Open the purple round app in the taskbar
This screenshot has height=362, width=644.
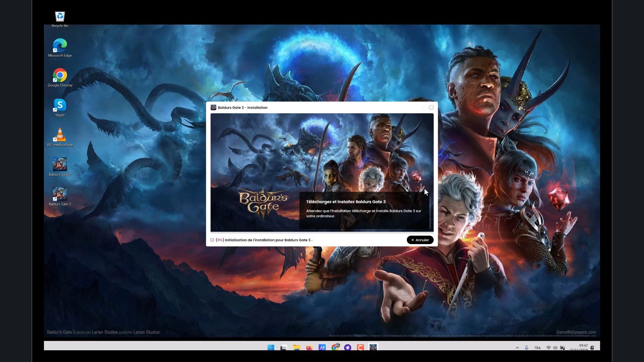click(x=347, y=347)
